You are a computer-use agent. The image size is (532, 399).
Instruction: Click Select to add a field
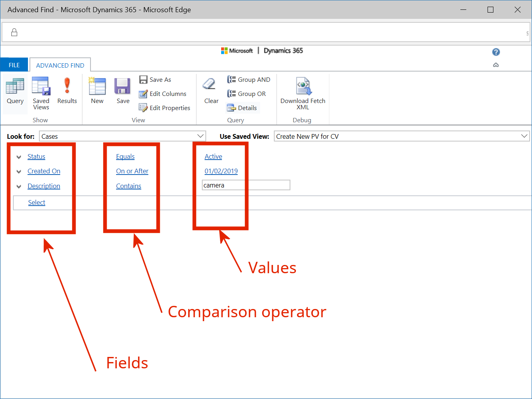point(37,202)
